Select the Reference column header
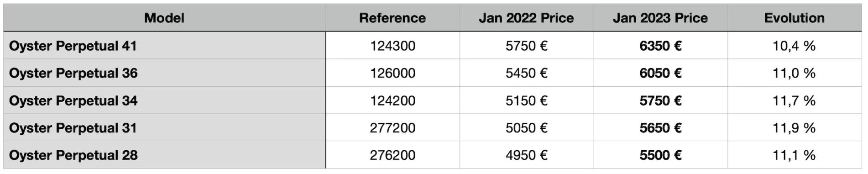The image size is (868, 174). point(392,18)
